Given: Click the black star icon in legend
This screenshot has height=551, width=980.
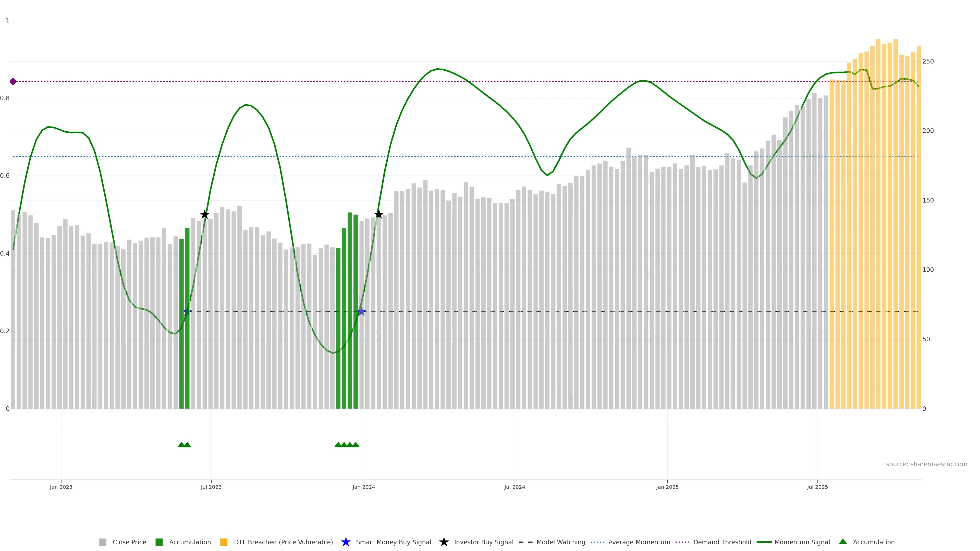Looking at the screenshot, I should [444, 542].
